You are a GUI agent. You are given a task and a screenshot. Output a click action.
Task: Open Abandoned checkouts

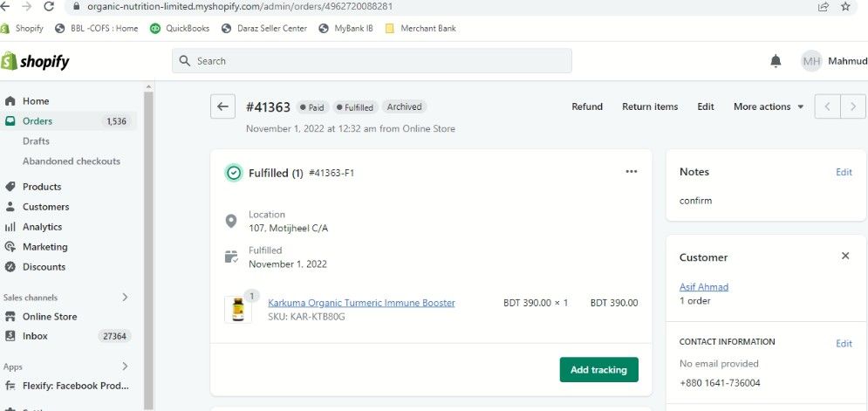(x=72, y=161)
